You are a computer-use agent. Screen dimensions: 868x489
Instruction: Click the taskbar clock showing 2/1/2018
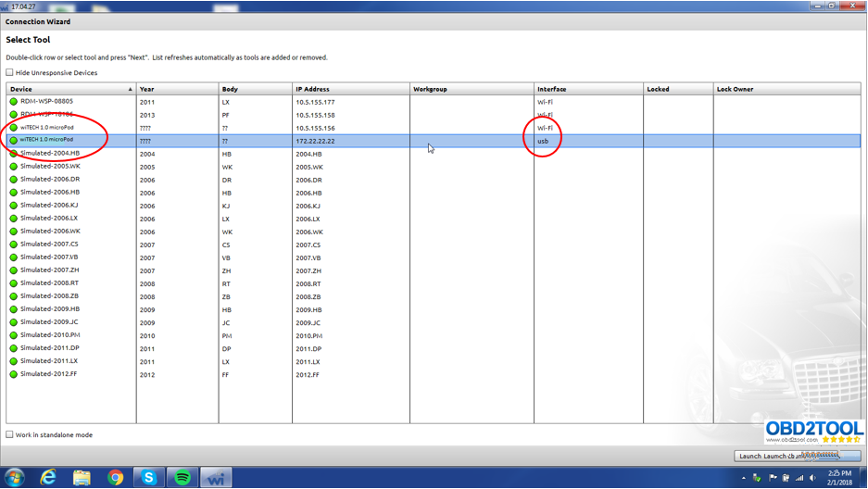tap(840, 478)
